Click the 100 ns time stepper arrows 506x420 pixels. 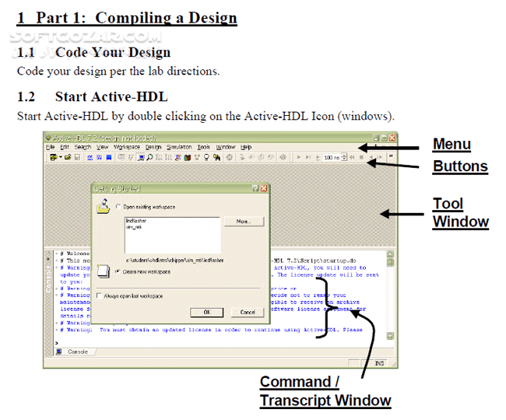tap(345, 157)
